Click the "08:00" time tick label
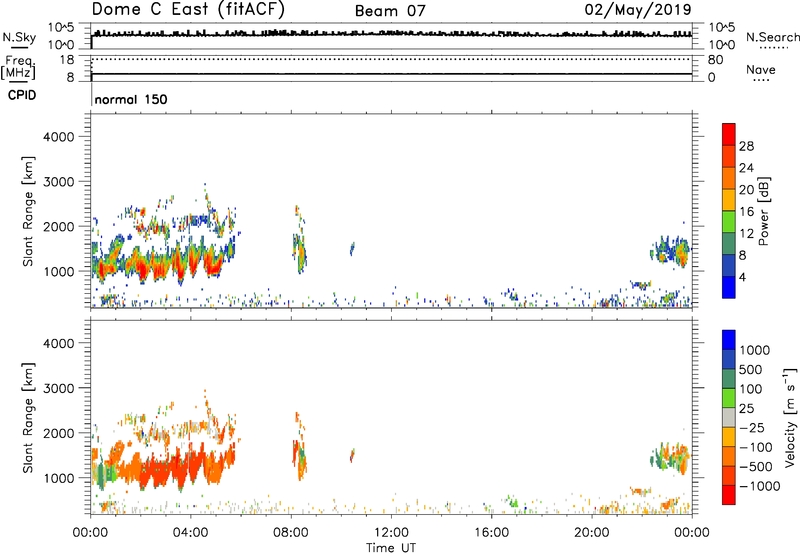This screenshot has width=800, height=554. pyautogui.click(x=291, y=533)
